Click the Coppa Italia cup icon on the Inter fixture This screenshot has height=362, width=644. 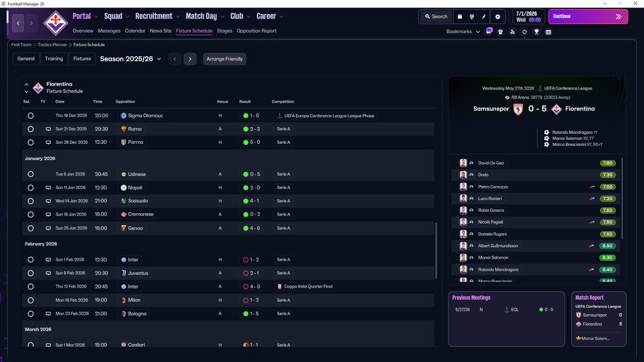click(x=280, y=287)
